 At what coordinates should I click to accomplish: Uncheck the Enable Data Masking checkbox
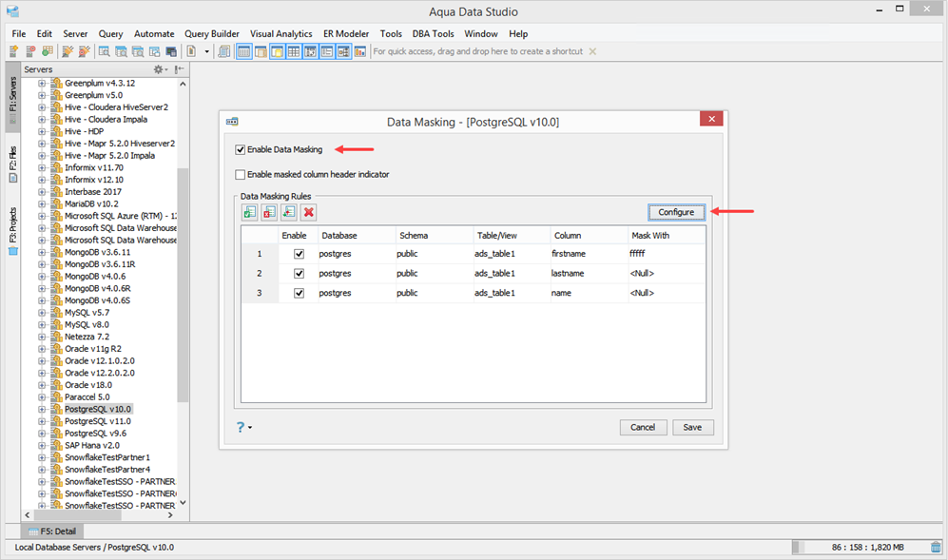coord(240,149)
